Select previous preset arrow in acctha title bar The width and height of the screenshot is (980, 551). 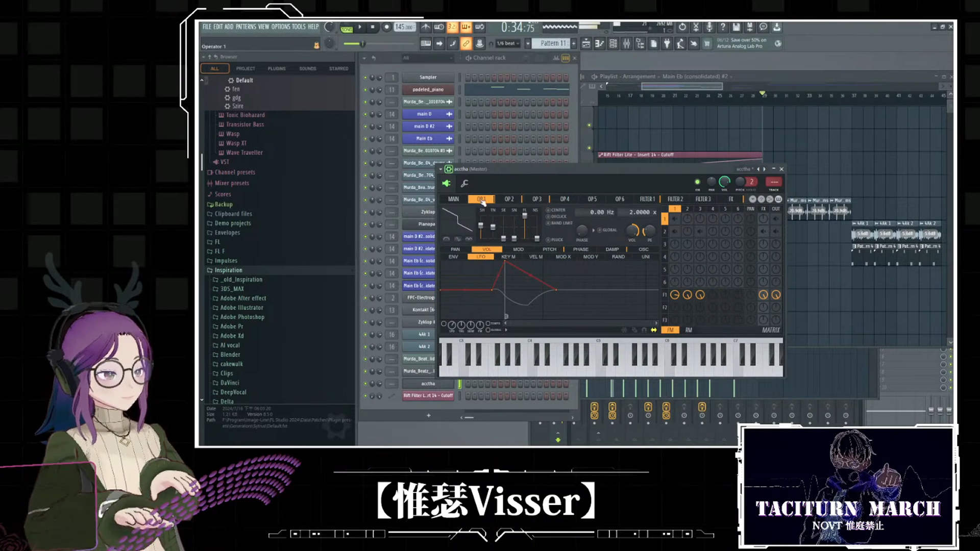758,169
